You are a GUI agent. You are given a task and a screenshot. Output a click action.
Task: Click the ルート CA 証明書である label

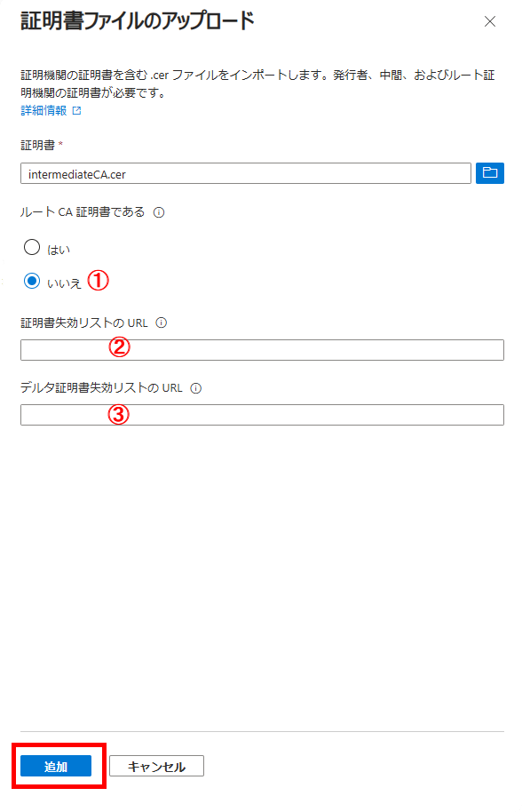click(x=83, y=211)
